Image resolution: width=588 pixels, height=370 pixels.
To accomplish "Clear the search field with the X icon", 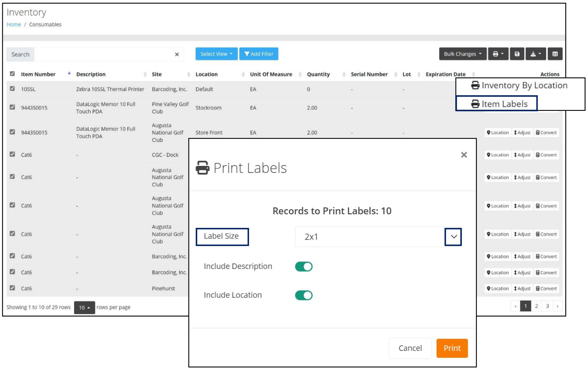I will pyautogui.click(x=177, y=54).
